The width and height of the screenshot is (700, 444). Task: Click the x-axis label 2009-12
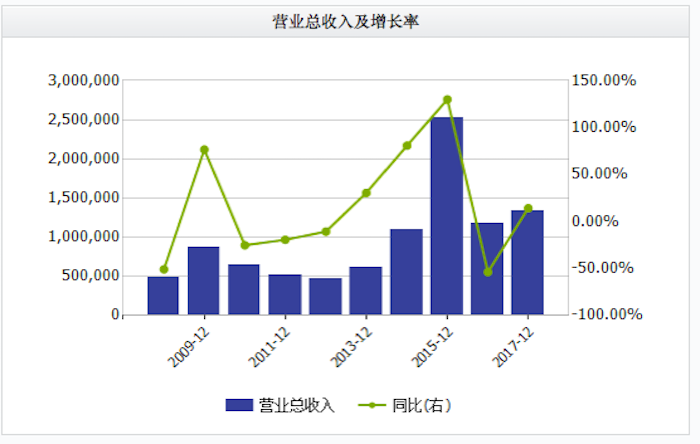coord(188,347)
